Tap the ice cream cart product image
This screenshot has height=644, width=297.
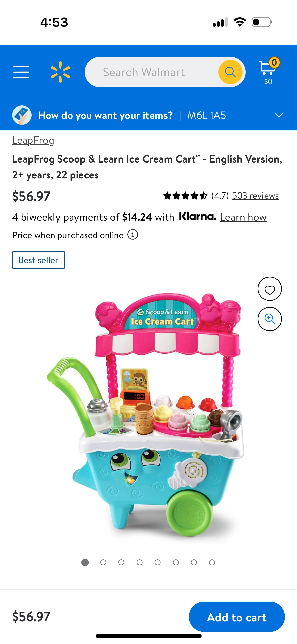tap(146, 414)
